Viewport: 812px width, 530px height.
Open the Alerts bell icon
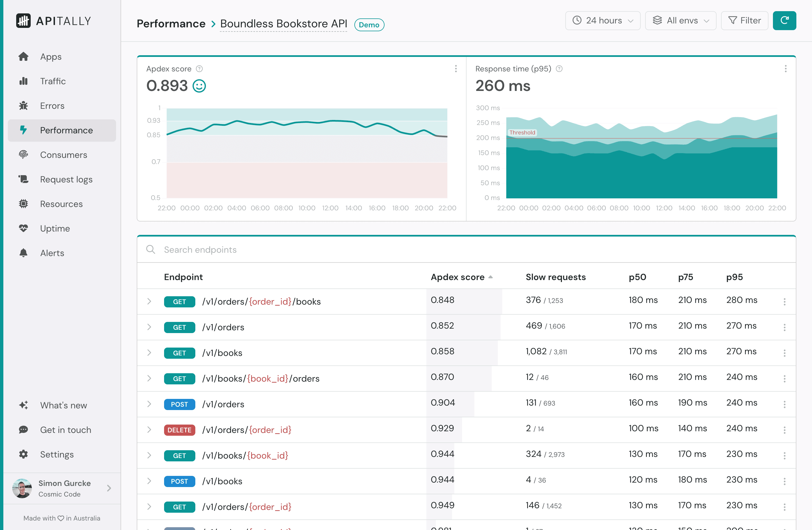pyautogui.click(x=23, y=253)
